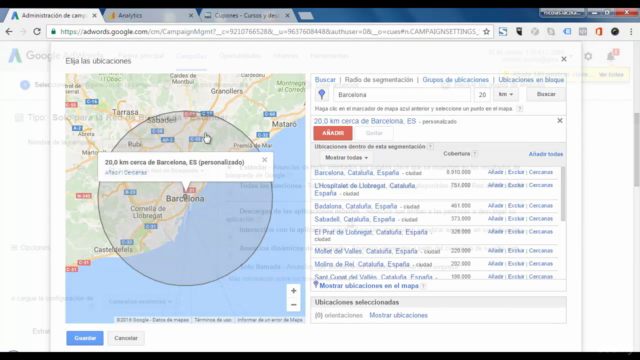The height and width of the screenshot is (360, 640).
Task: Go back with the browser back arrow
Action: [9, 31]
